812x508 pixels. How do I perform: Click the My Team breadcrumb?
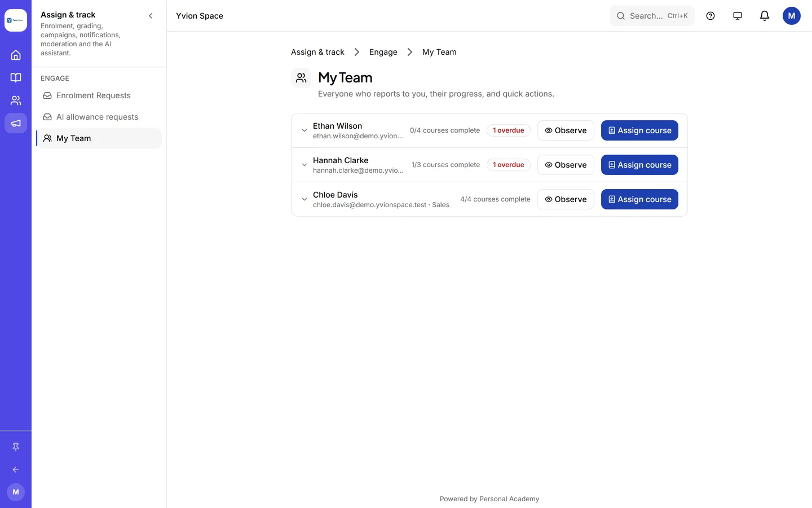[439, 52]
